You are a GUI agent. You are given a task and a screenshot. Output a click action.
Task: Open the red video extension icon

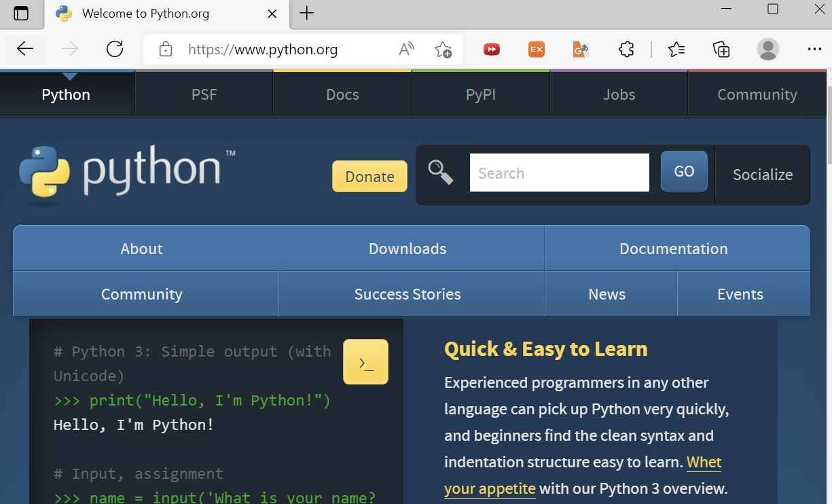pos(492,49)
